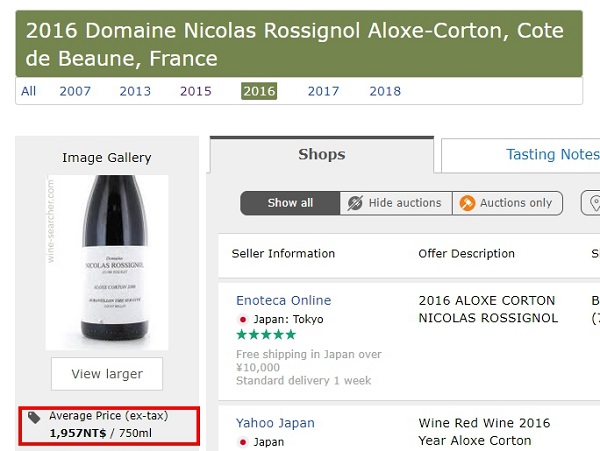This screenshot has width=600, height=451.
Task: Toggle Hide auctions filter
Action: [396, 203]
